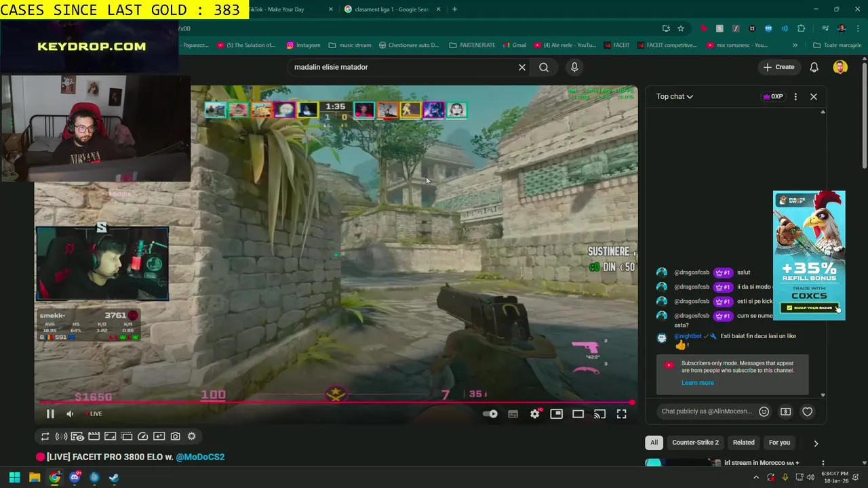Open a new Chrome tab with plus
The image size is (868, 488).
point(454,9)
